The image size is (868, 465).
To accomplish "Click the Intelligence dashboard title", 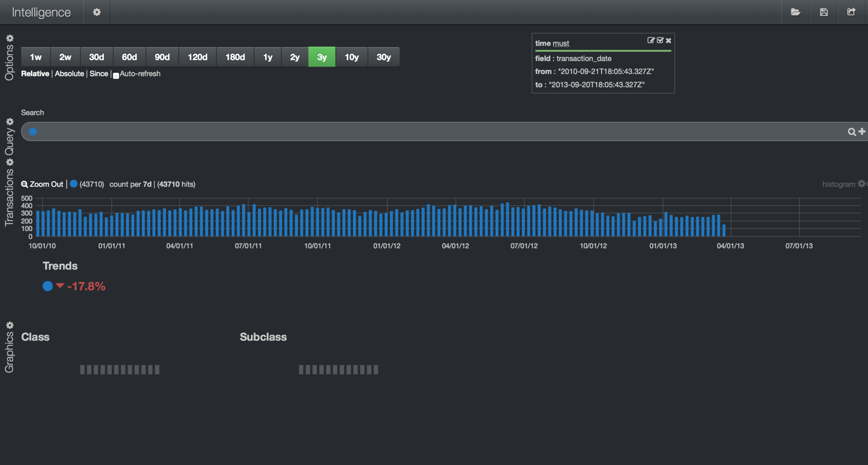I will click(x=41, y=12).
